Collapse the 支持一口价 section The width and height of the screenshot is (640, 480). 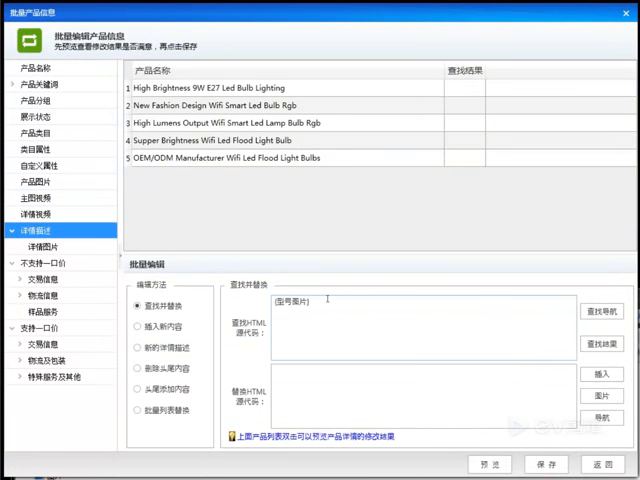pos(12,328)
